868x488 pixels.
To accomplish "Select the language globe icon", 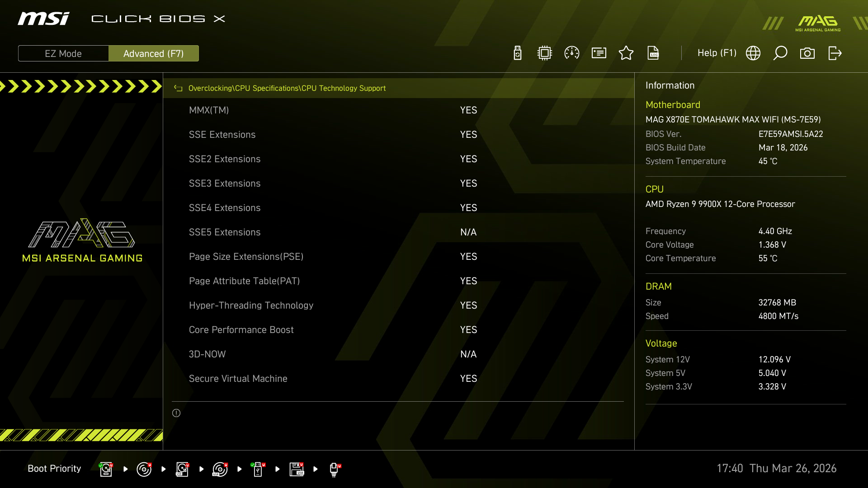I will (753, 53).
